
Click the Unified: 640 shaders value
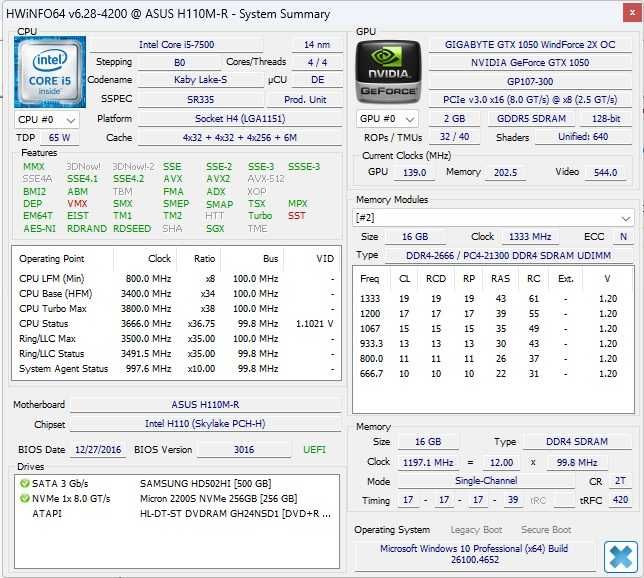point(583,137)
